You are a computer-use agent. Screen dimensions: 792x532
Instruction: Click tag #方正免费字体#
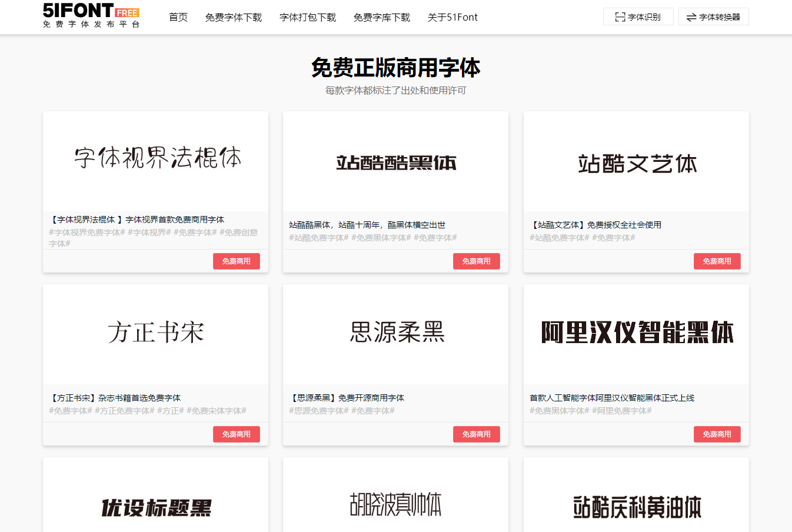coord(125,411)
